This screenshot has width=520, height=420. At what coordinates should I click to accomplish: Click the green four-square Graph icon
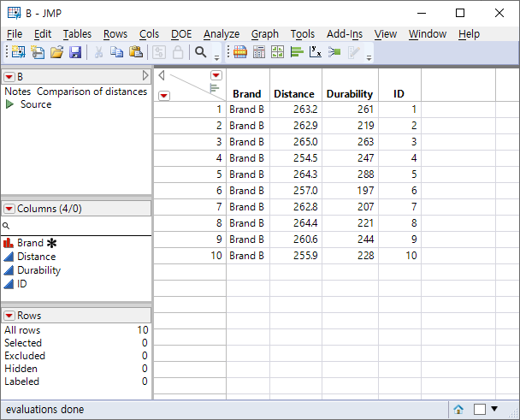coord(278,52)
